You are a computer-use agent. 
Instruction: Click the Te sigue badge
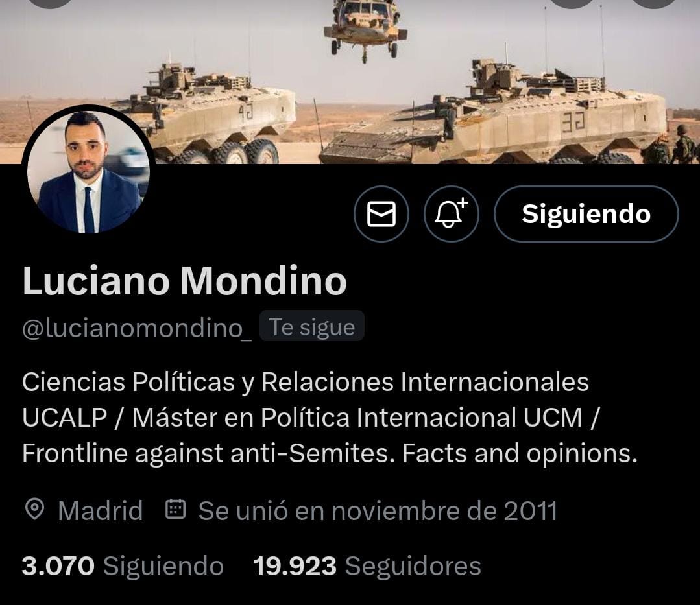coord(311,327)
